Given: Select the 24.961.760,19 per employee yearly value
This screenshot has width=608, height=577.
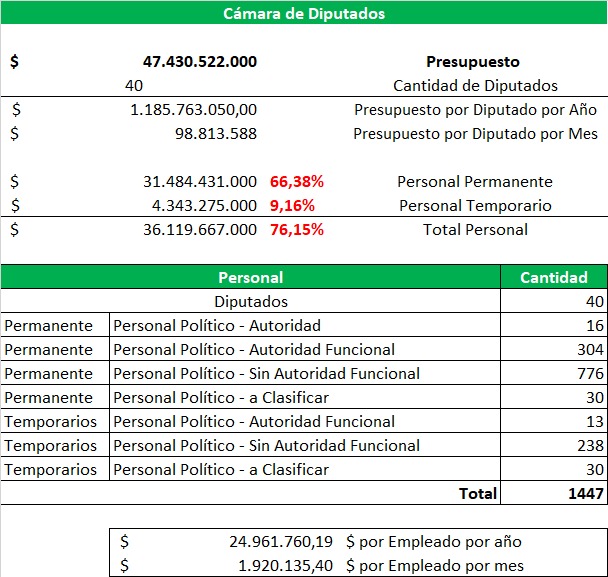Looking at the screenshot, I should [x=281, y=542].
